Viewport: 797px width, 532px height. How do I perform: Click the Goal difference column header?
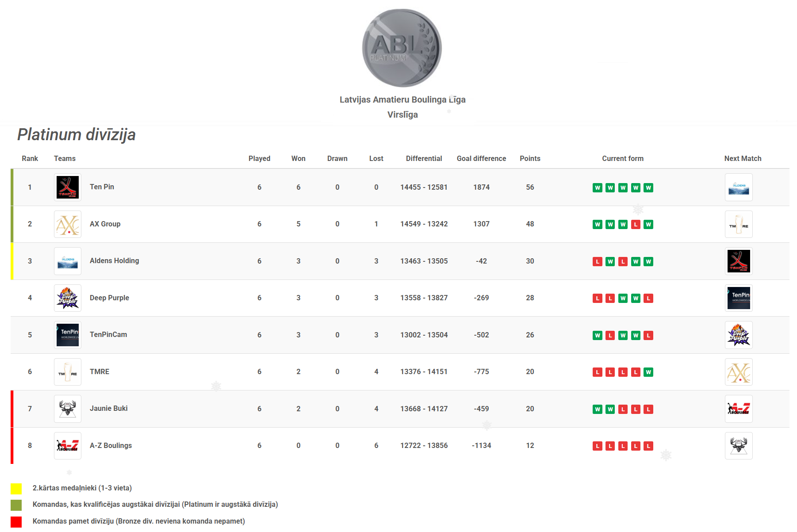pyautogui.click(x=481, y=158)
